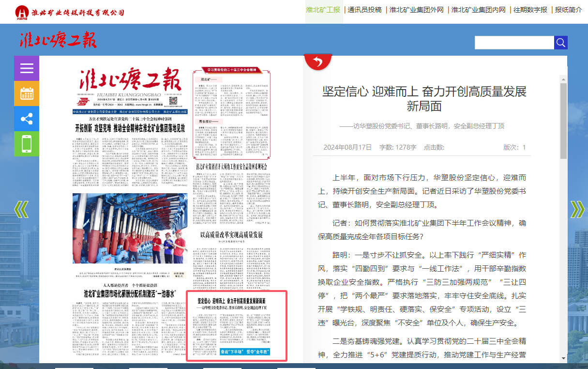Open the 报纸简介 menu item
This screenshot has width=588, height=369.
coord(568,10)
